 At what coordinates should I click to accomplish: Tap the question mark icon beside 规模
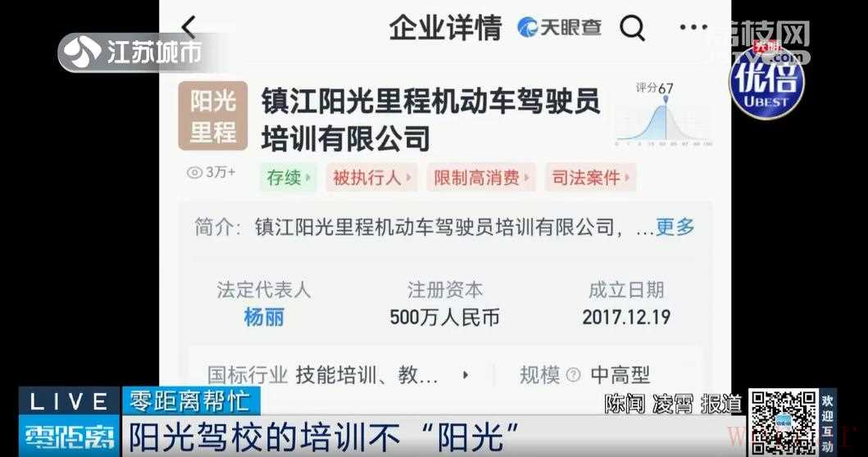574,375
